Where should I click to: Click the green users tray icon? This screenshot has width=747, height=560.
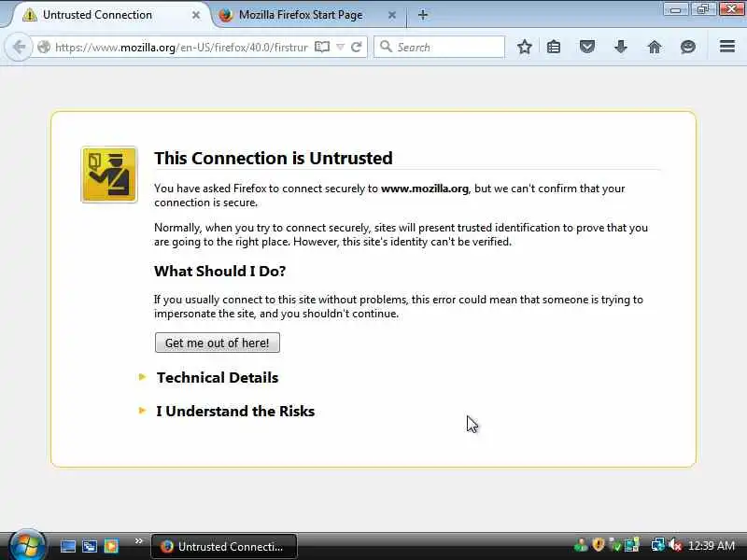click(x=581, y=545)
